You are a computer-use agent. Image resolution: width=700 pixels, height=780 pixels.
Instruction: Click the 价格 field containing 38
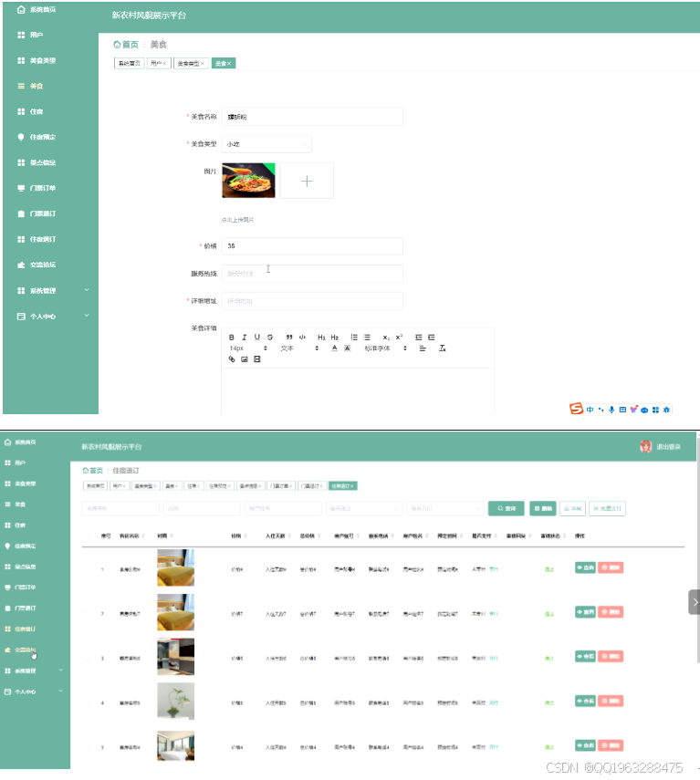point(312,245)
